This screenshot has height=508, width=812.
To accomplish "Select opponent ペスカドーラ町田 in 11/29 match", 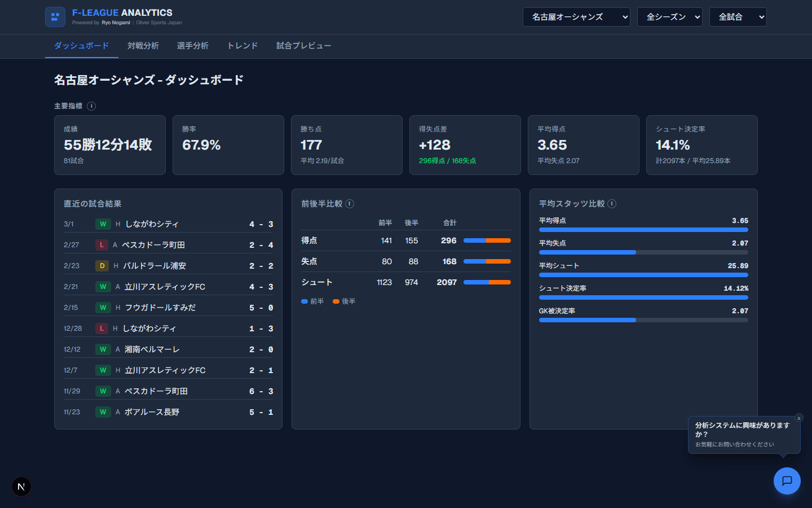I will [156, 391].
